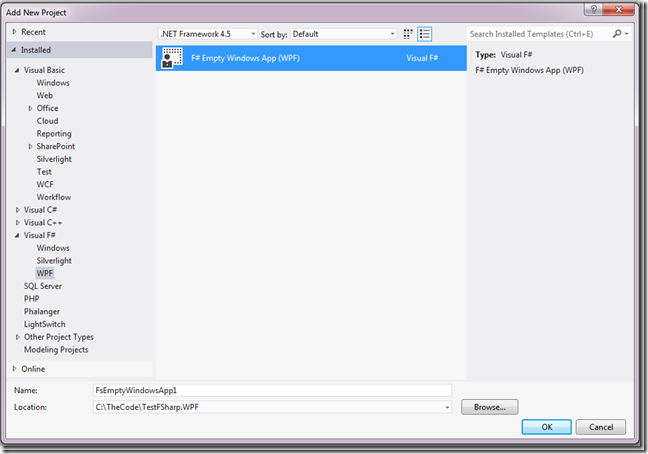
Task: Close the Add New Project dialog
Action: pyautogui.click(x=618, y=9)
